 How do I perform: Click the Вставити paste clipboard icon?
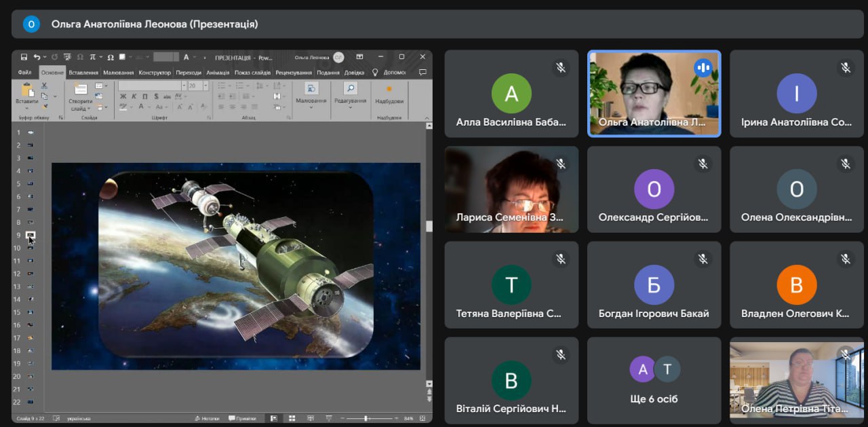[x=28, y=90]
